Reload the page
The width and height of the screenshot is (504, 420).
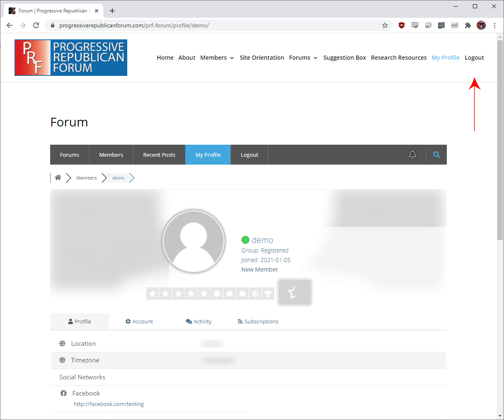point(36,25)
